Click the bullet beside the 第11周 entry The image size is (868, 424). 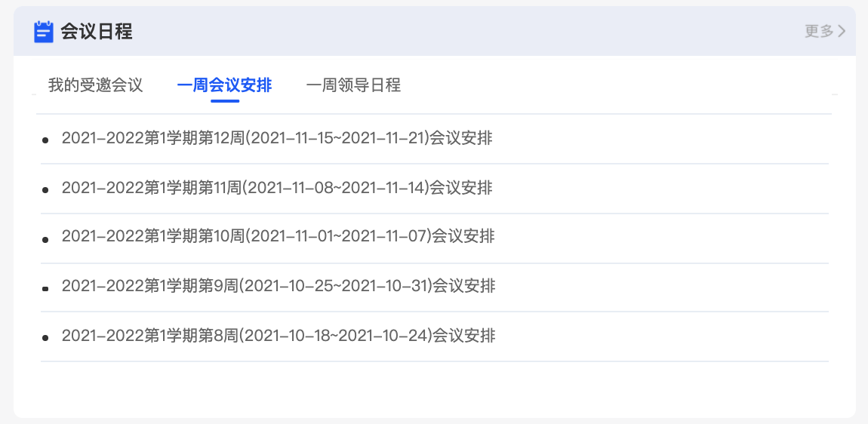[x=45, y=190]
